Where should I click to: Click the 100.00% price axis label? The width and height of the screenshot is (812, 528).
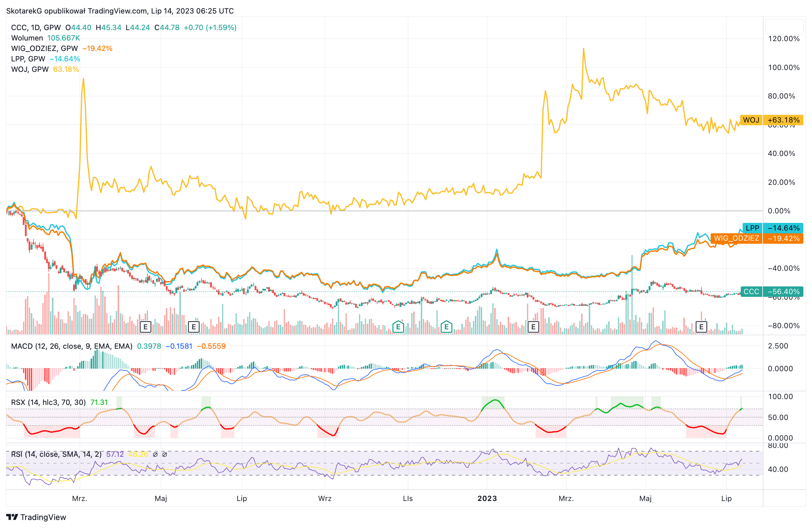(x=784, y=68)
